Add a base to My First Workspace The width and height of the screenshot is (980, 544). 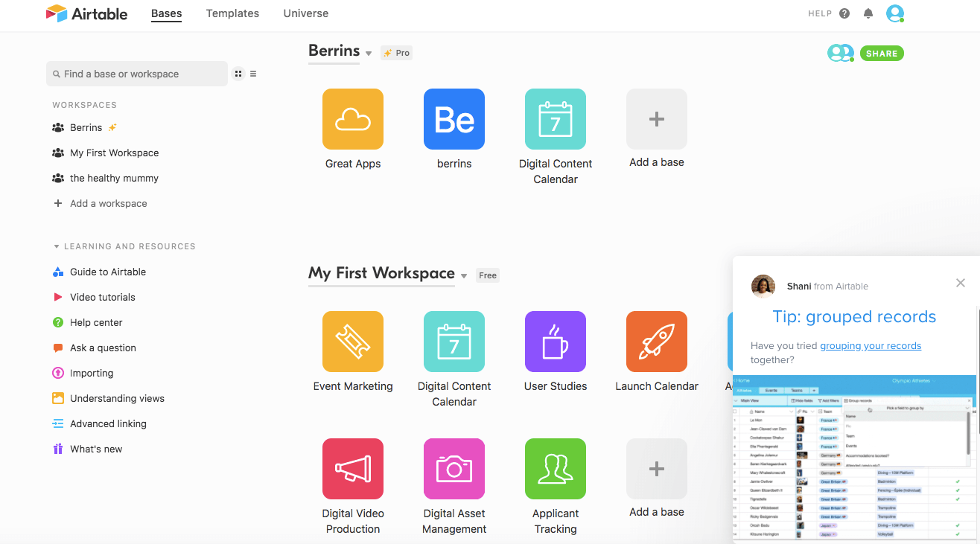click(657, 469)
